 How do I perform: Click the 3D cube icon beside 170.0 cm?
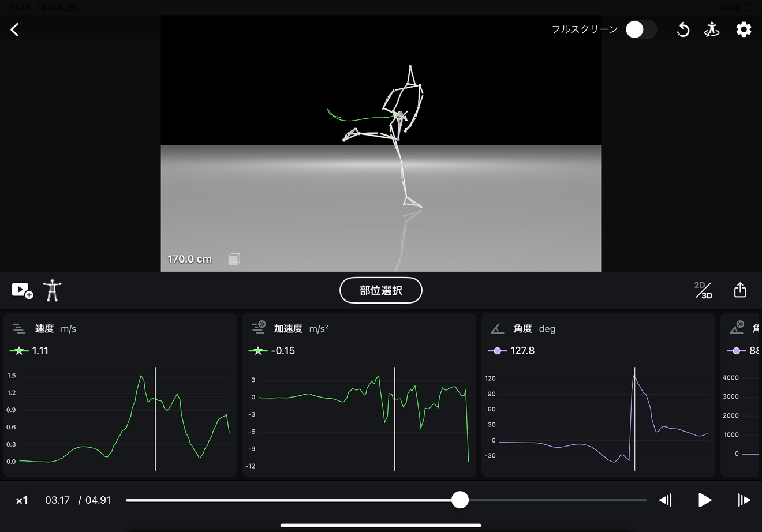234,259
